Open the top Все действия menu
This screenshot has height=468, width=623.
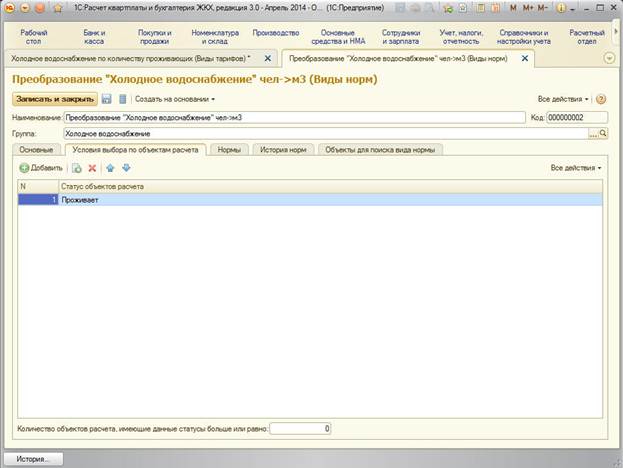click(x=563, y=99)
